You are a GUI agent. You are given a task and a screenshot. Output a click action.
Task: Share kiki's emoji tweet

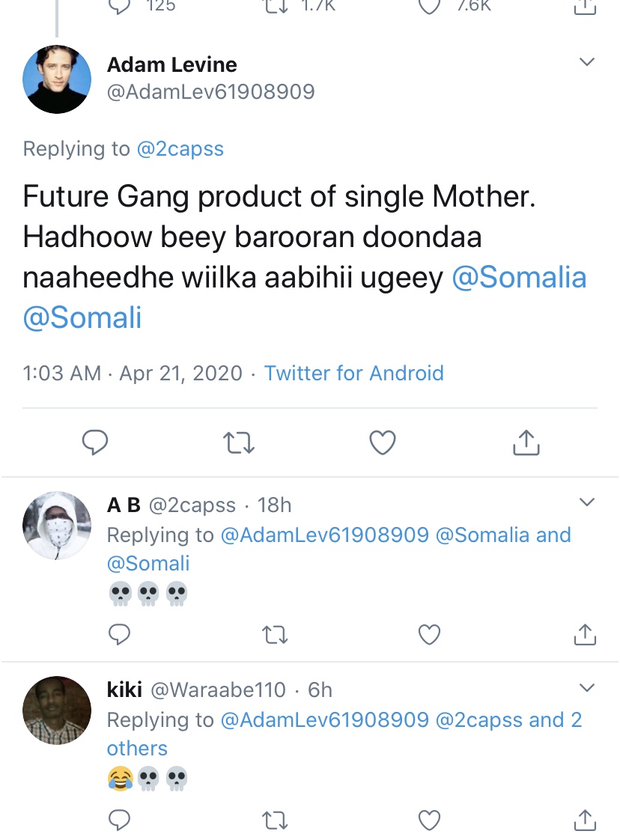(583, 821)
